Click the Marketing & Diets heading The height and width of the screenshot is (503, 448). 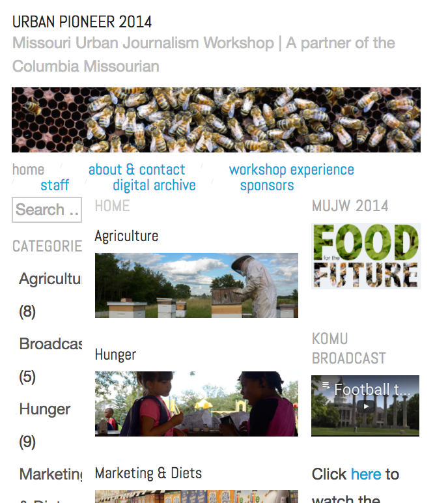click(x=148, y=473)
